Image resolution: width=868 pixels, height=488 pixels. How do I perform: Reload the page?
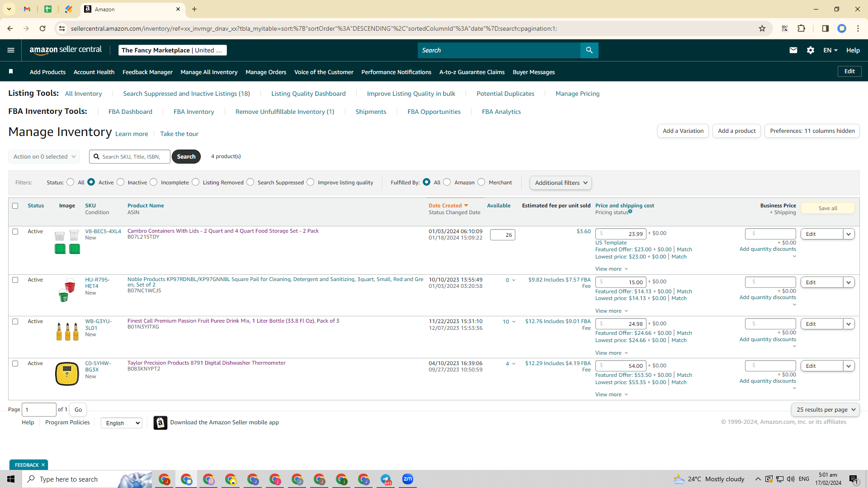pyautogui.click(x=42, y=28)
